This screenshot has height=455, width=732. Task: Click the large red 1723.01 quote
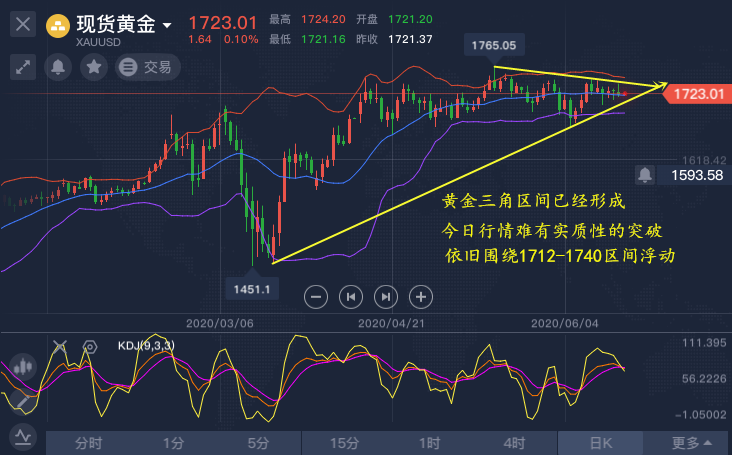click(223, 22)
